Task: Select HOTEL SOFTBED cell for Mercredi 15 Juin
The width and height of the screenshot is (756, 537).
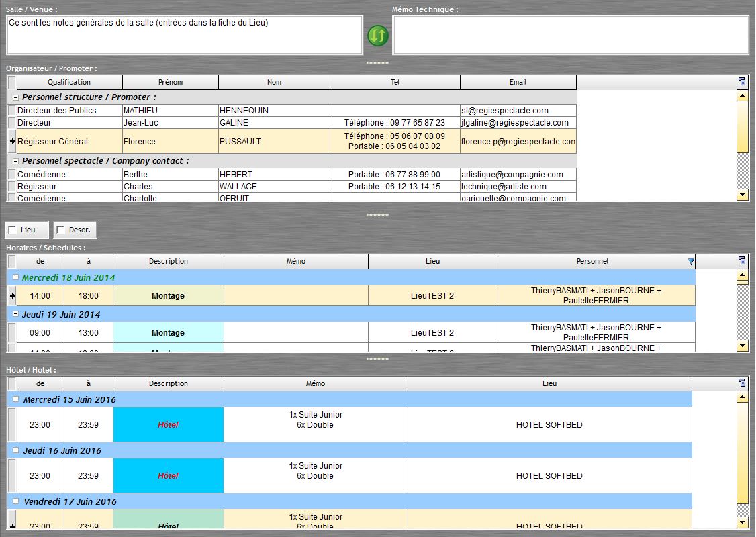Action: (x=549, y=424)
